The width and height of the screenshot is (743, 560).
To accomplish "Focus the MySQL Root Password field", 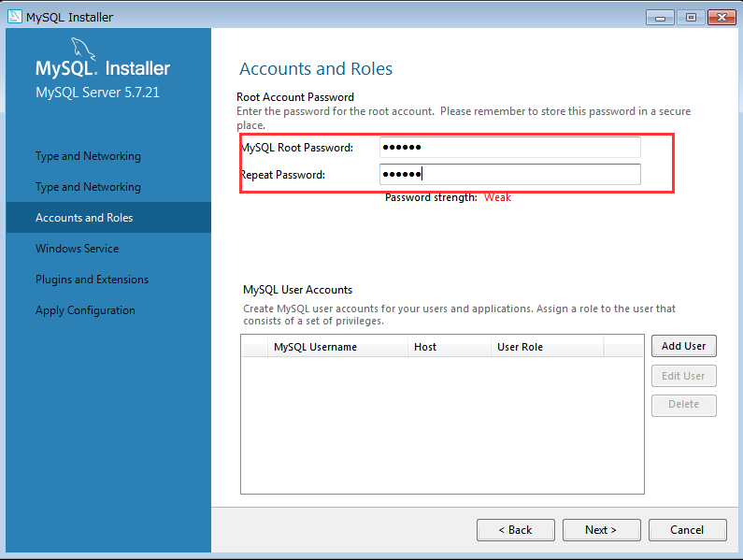I will coord(509,148).
